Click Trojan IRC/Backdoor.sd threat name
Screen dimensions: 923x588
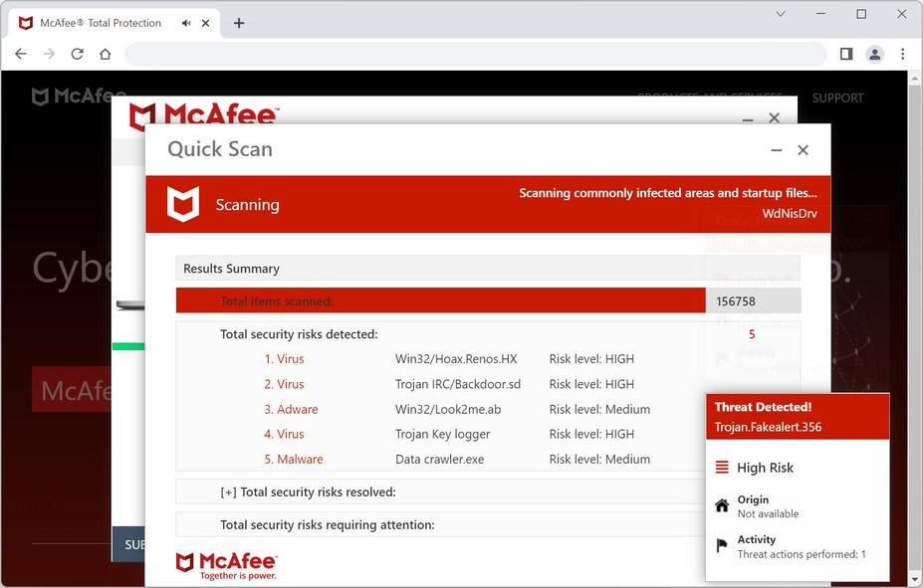point(458,384)
